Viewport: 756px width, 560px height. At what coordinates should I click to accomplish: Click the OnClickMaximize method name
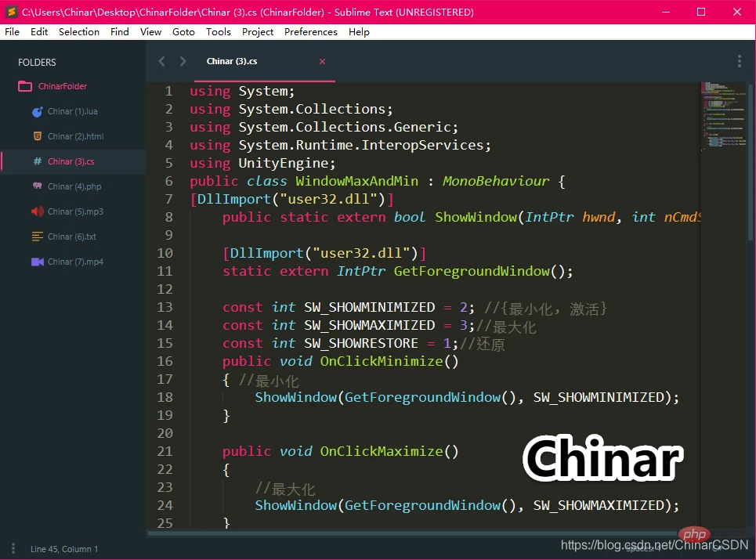[382, 452]
